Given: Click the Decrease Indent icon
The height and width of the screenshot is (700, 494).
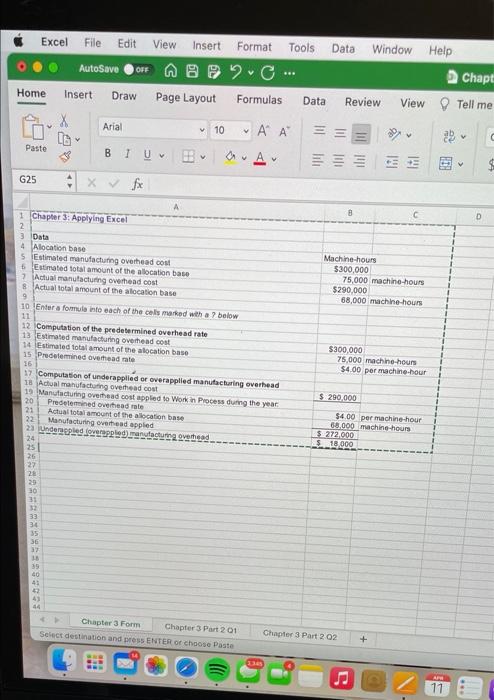Looking at the screenshot, I should [x=392, y=162].
